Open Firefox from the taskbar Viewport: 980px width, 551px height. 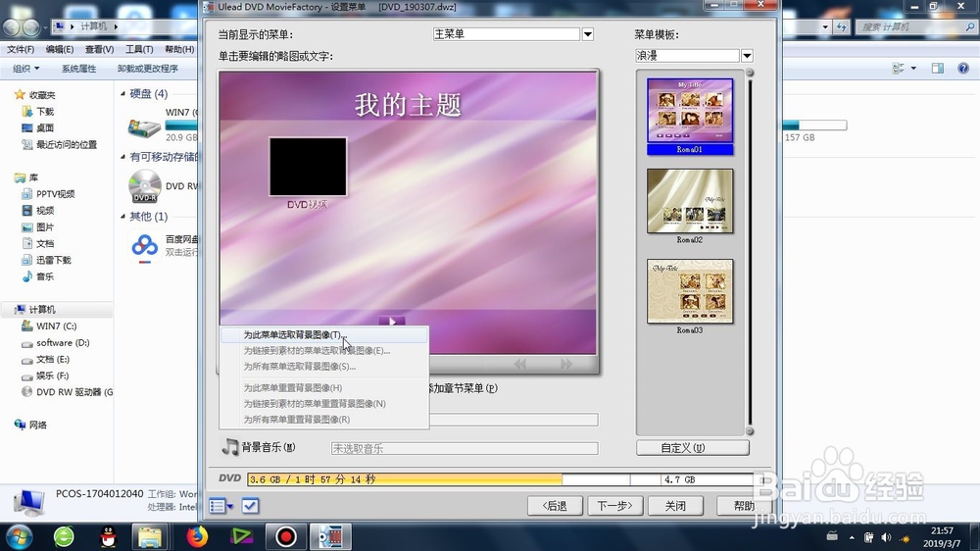197,536
